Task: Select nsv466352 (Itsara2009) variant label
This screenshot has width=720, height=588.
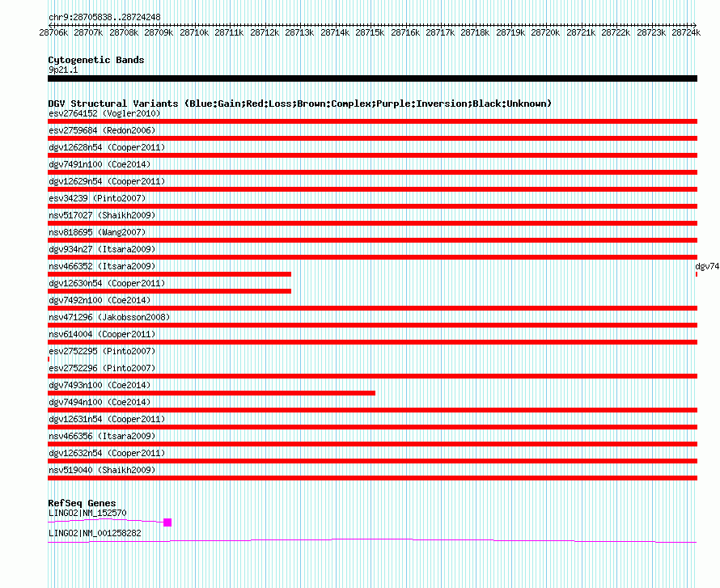Action: coord(102,266)
